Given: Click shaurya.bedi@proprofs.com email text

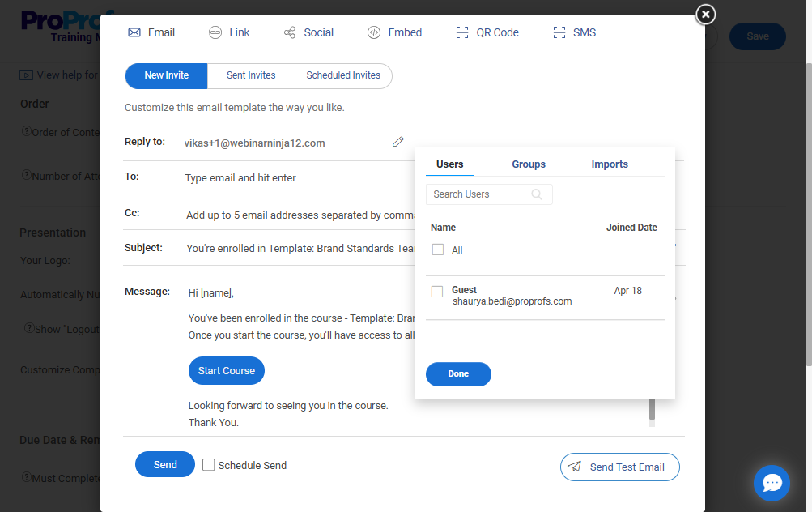Looking at the screenshot, I should (x=512, y=301).
